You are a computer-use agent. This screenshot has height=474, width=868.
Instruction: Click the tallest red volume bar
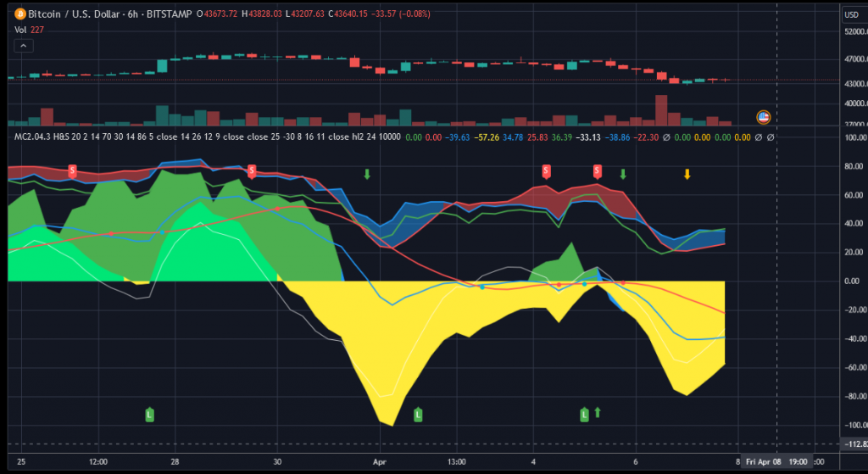(x=661, y=111)
